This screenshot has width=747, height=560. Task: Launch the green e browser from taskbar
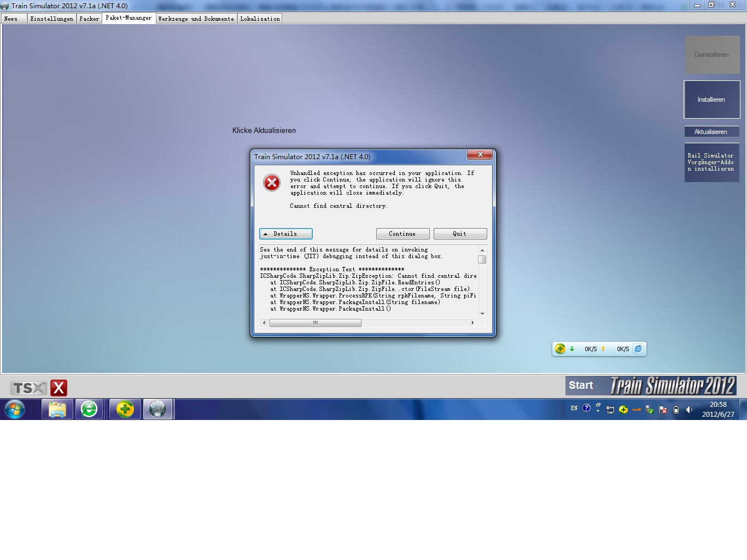[89, 409]
